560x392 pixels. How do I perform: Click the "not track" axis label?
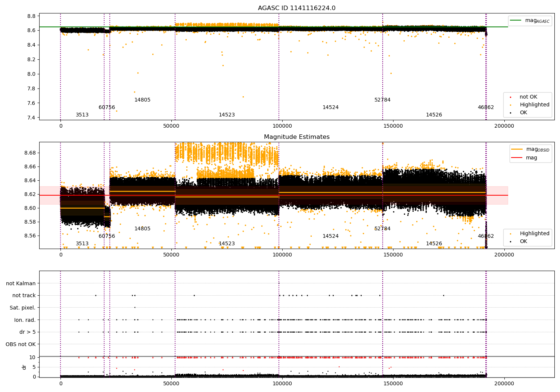[x=24, y=296]
